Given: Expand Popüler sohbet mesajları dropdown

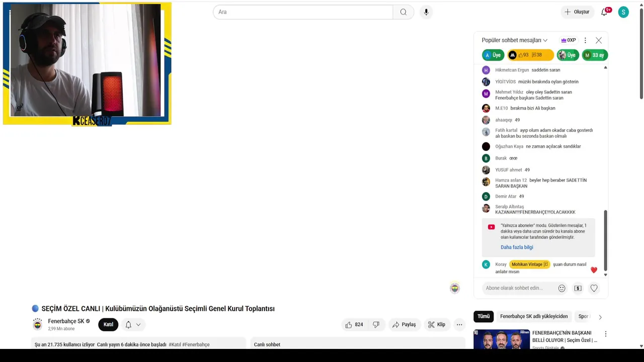Looking at the screenshot, I should 515,40.
